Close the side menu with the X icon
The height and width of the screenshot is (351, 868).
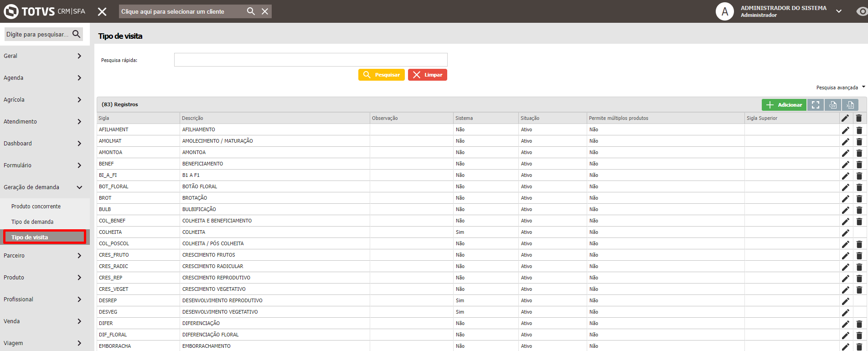click(102, 11)
